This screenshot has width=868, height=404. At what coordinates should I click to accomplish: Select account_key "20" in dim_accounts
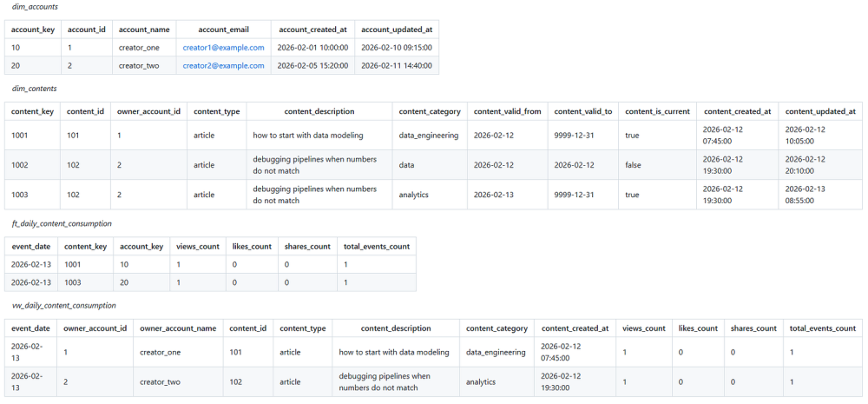[x=16, y=65]
